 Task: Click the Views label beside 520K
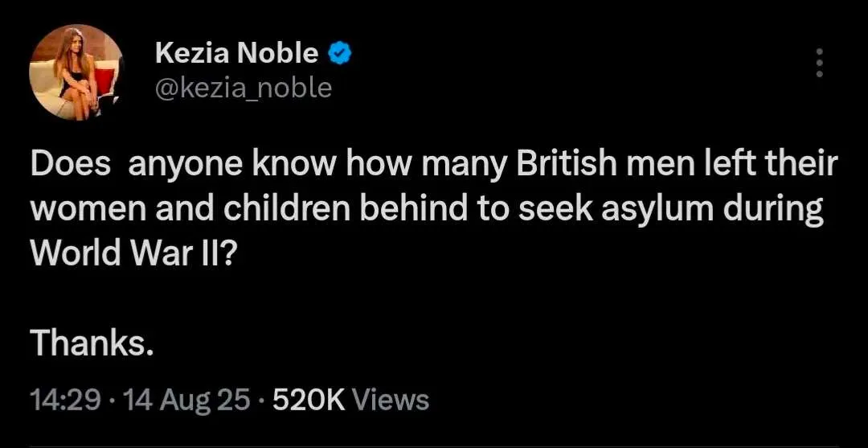click(x=391, y=399)
